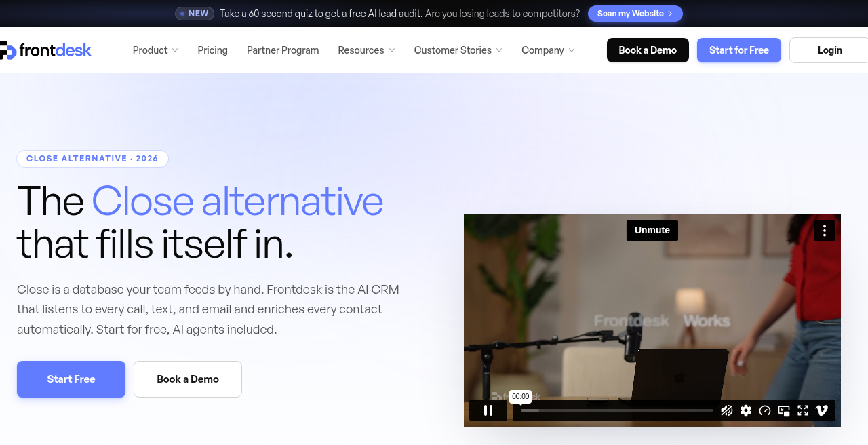Seek along the video progress bar
This screenshot has width=868, height=445.
point(617,410)
